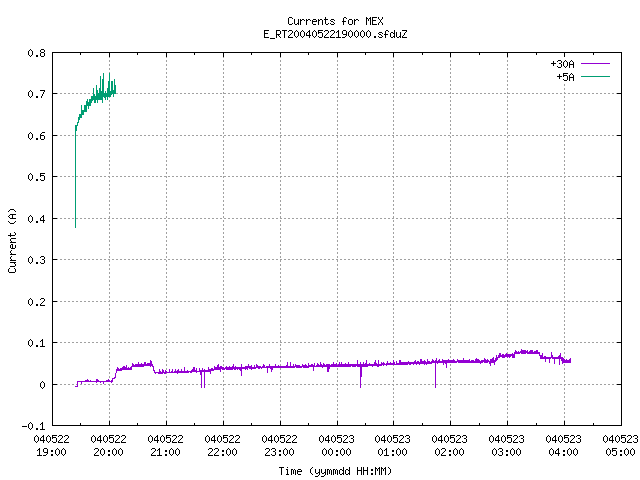Click the 0.8 y-axis tick label
640x480 pixels.
click(x=36, y=53)
